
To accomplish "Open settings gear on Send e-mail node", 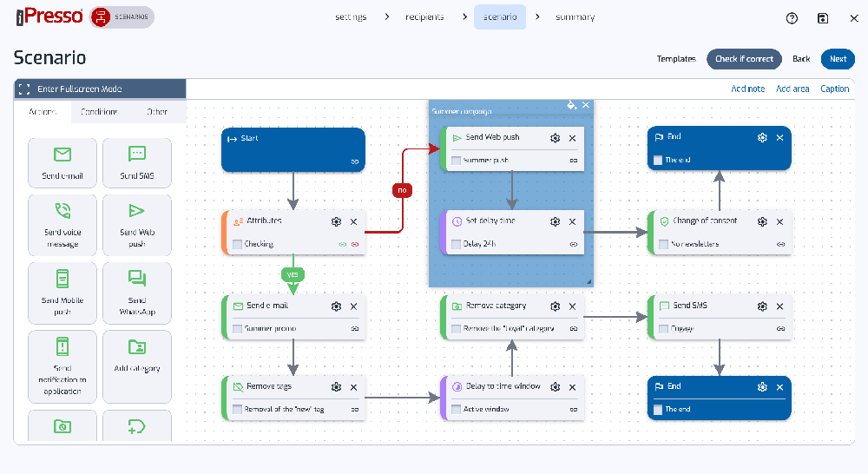I will click(336, 306).
